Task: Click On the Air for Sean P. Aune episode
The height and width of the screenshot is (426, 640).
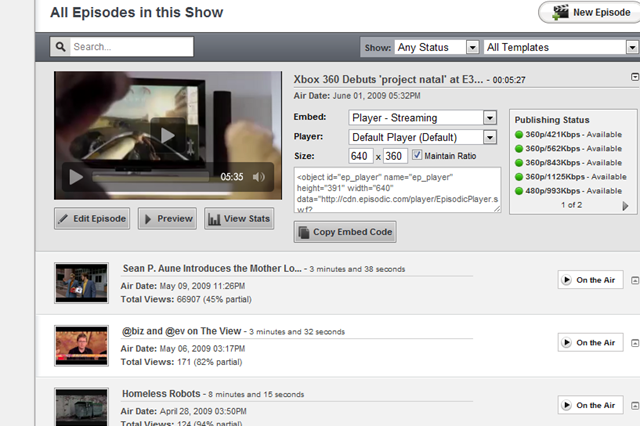Action: tap(590, 280)
